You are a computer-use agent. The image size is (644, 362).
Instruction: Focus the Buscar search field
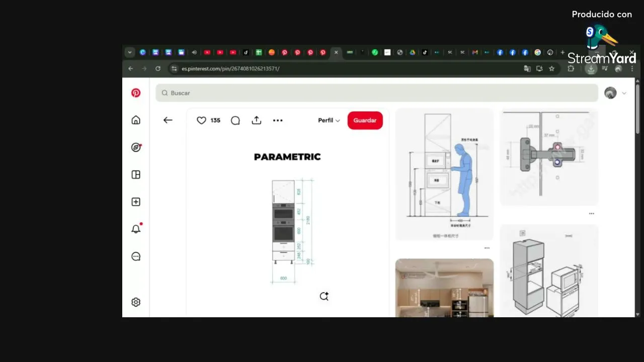(377, 93)
